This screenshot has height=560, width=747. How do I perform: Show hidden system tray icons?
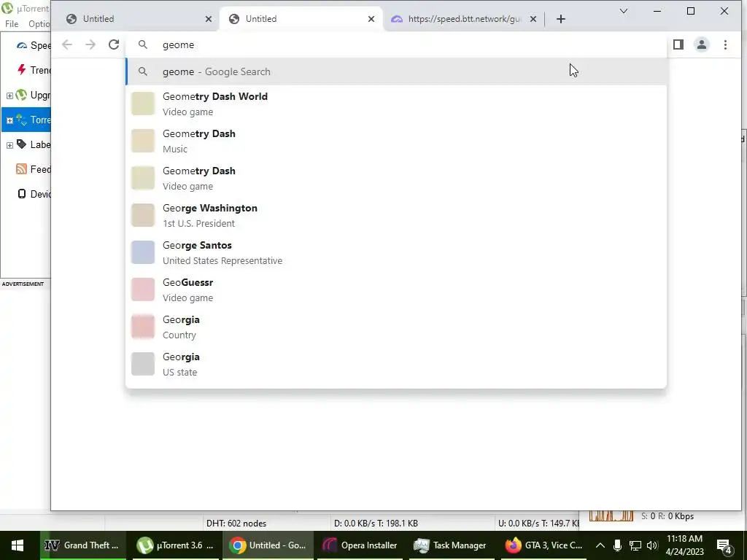pyautogui.click(x=600, y=545)
